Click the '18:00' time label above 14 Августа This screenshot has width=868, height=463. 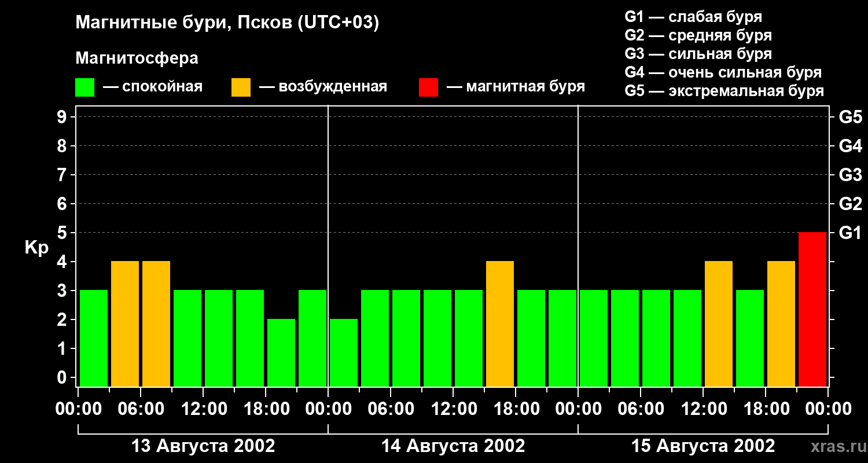(516, 409)
